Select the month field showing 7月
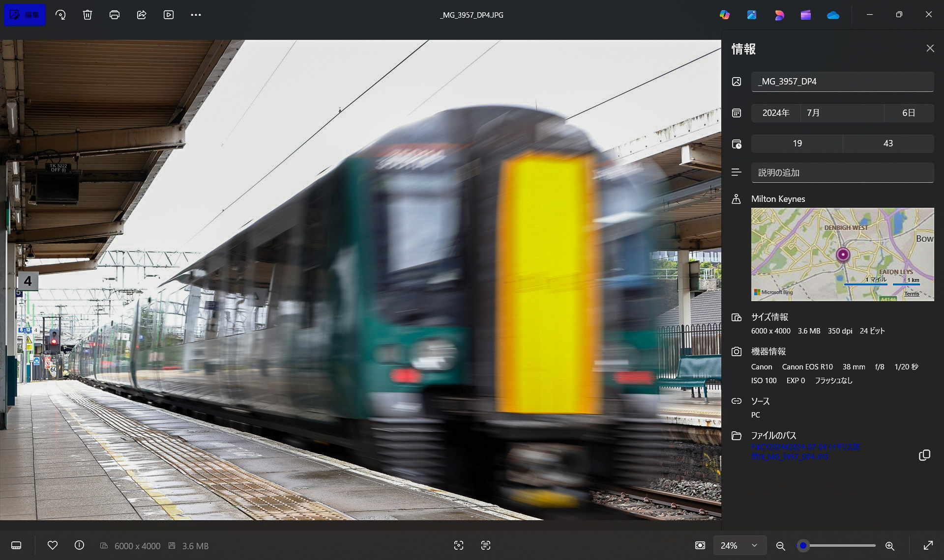944x560 pixels. pyautogui.click(x=842, y=113)
